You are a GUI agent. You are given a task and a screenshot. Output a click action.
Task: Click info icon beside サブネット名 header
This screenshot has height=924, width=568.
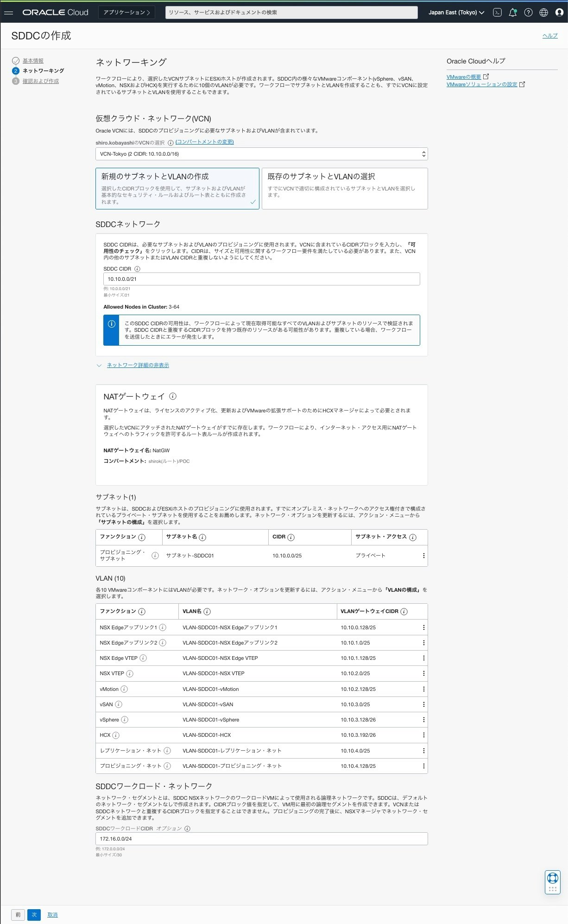pos(202,538)
